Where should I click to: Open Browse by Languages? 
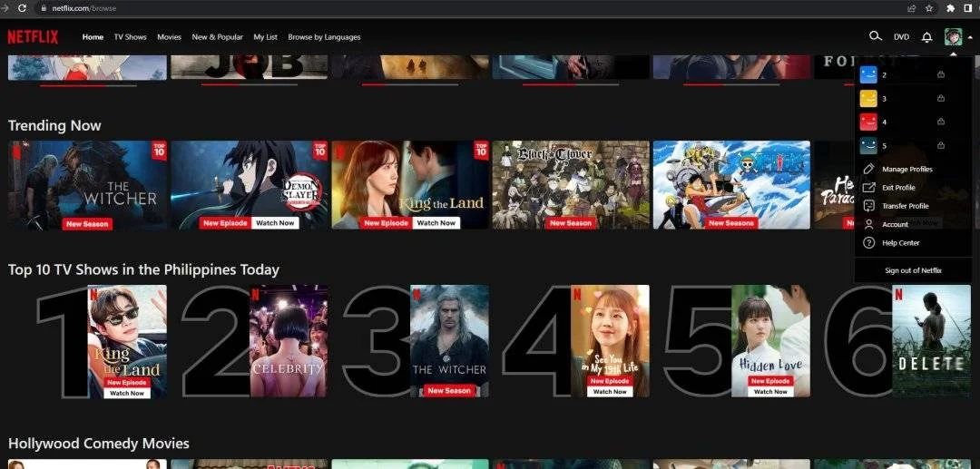point(324,37)
